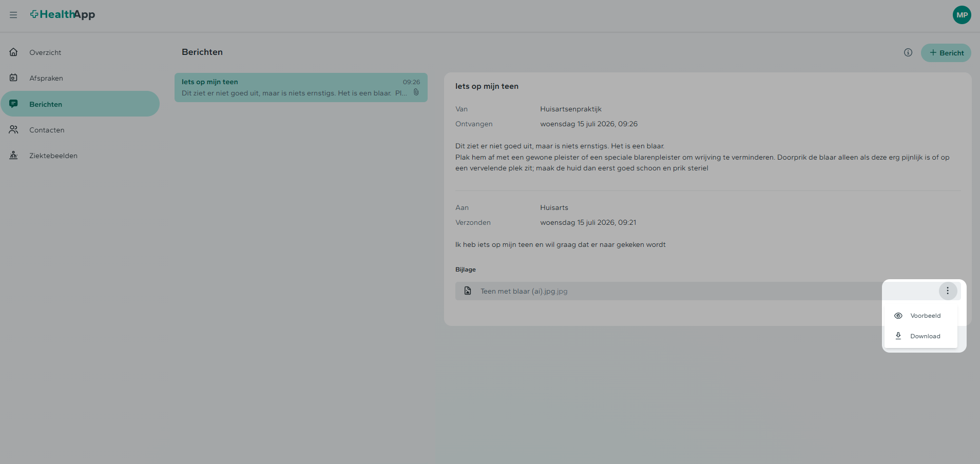
Task: Click the sent date 'woensdag 15 juli 2026, 09:21'
Action: click(588, 222)
